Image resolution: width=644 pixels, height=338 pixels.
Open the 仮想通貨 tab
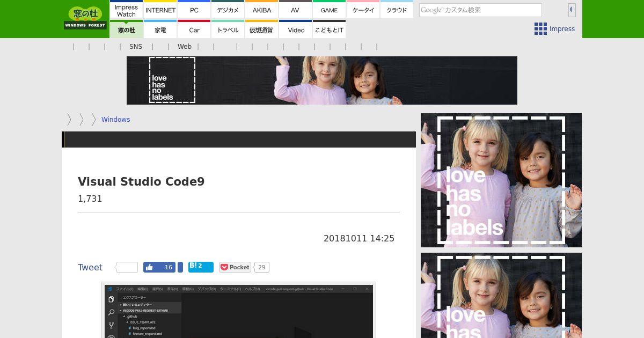pyautogui.click(x=262, y=30)
